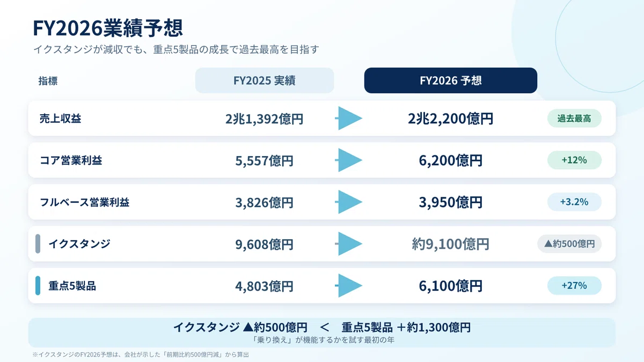Click the +3.2% badge

tap(574, 202)
